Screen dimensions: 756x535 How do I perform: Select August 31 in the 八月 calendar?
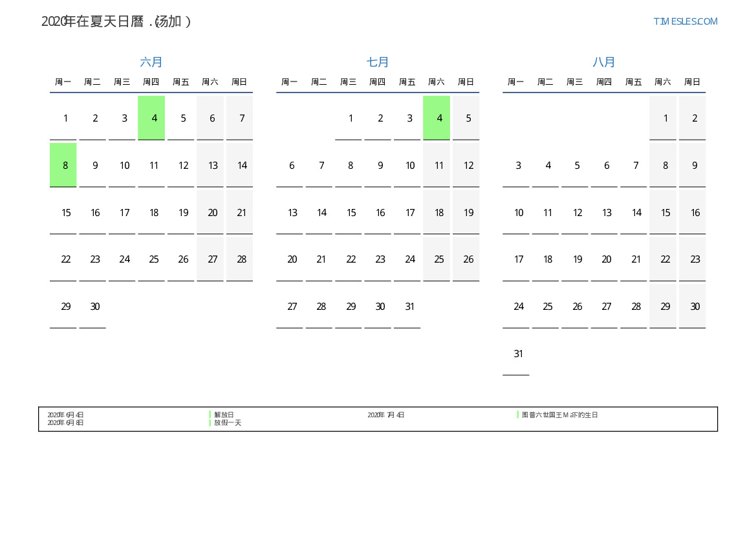(518, 354)
